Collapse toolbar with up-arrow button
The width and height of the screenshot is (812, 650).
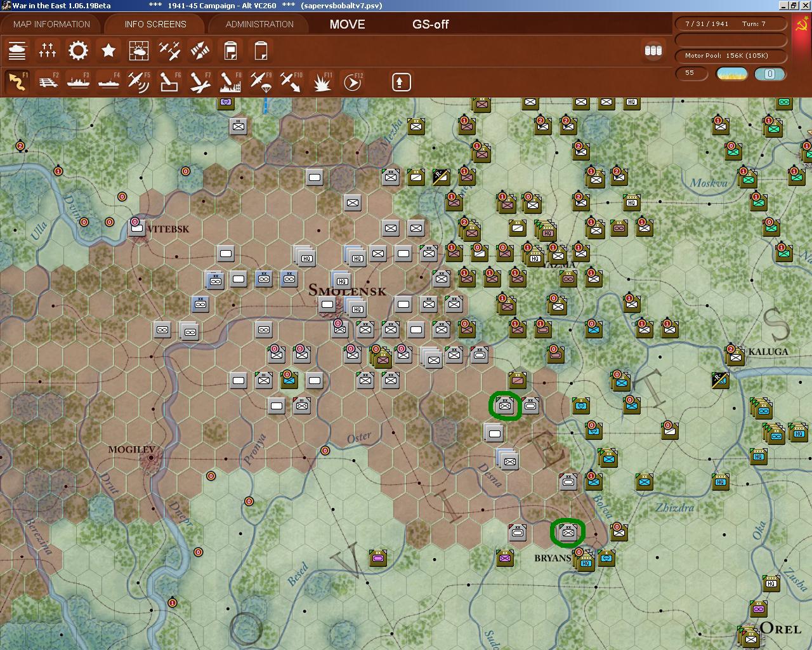(401, 82)
